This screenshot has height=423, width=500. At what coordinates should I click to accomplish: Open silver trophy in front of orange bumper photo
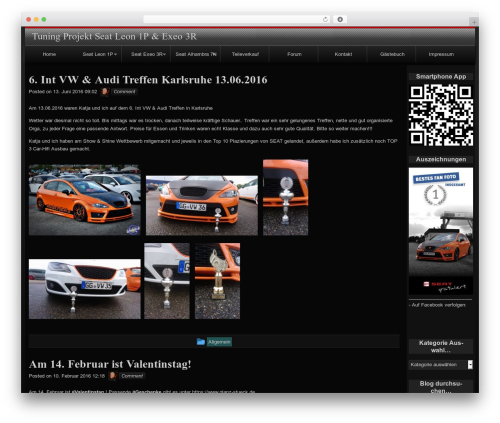pyautogui.click(x=285, y=197)
